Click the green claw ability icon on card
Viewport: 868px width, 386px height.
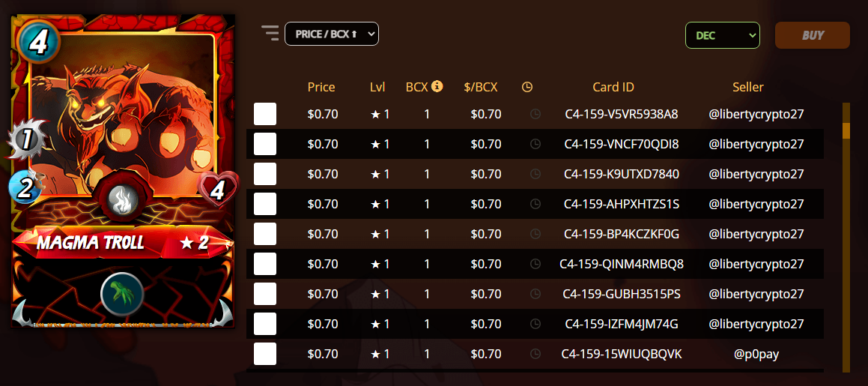(x=122, y=294)
